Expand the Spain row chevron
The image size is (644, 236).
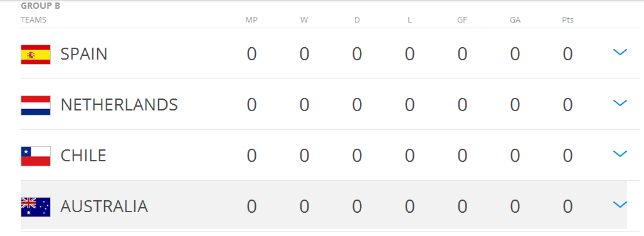click(620, 52)
